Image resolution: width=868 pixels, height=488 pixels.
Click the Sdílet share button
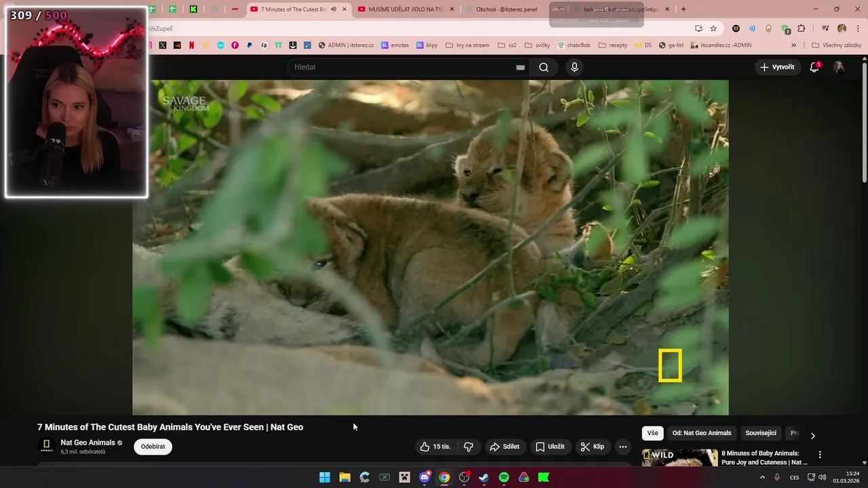[x=505, y=447]
